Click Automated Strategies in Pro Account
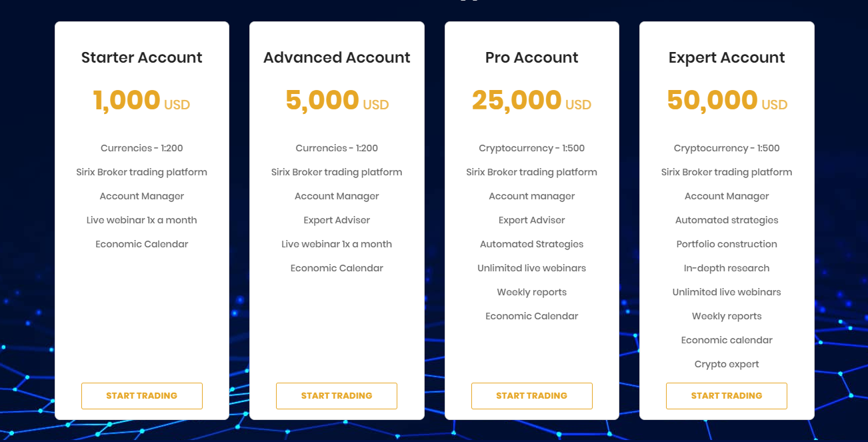Screen dimensions: 868x442 click(532, 244)
